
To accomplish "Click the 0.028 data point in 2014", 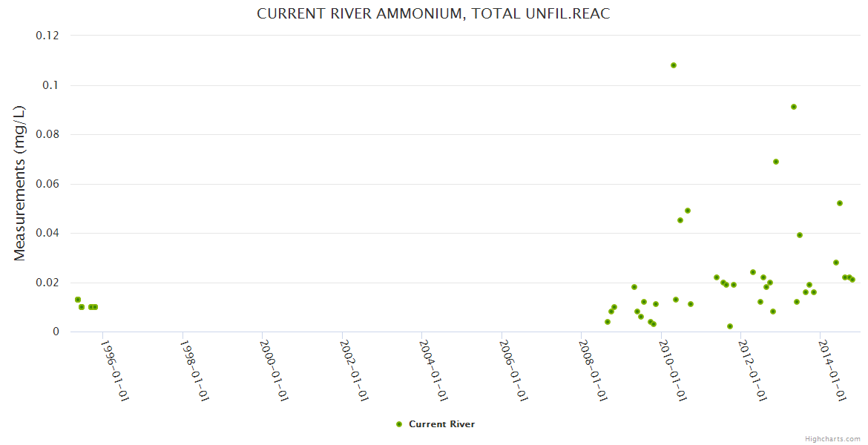I will 836,263.
